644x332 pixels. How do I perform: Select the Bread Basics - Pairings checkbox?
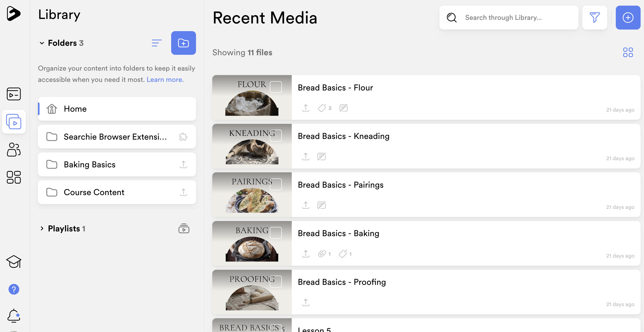(x=276, y=184)
